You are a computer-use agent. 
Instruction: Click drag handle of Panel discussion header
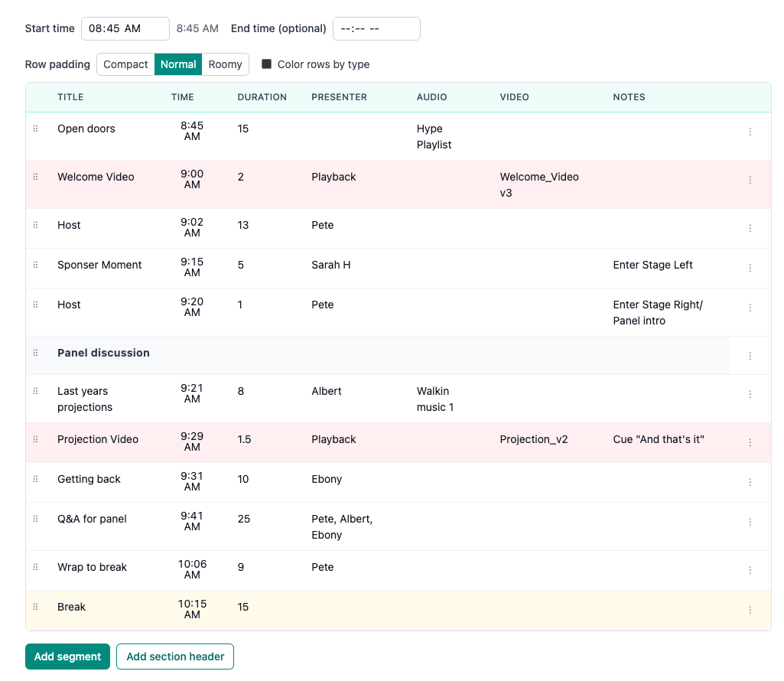click(35, 353)
